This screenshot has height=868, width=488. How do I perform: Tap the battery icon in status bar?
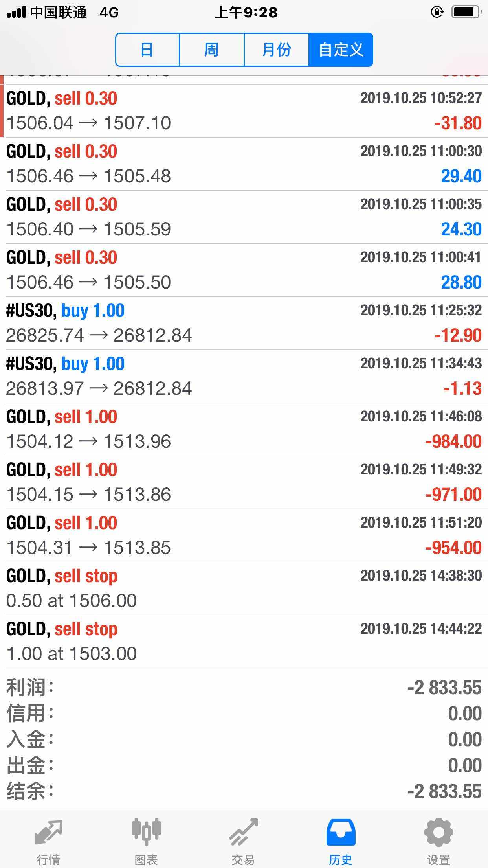pyautogui.click(x=466, y=12)
